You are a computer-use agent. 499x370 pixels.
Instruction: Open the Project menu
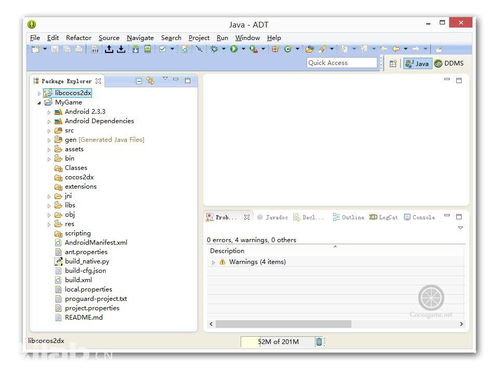point(199,38)
